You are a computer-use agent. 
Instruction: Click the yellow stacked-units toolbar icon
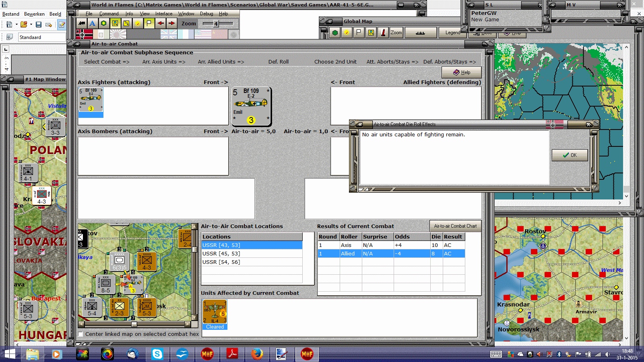pyautogui.click(x=126, y=23)
